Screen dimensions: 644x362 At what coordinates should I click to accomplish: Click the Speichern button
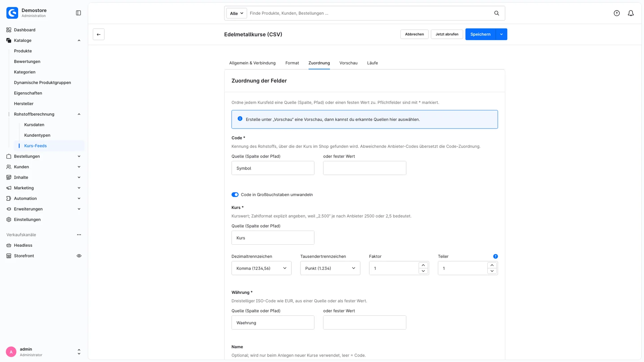click(480, 34)
